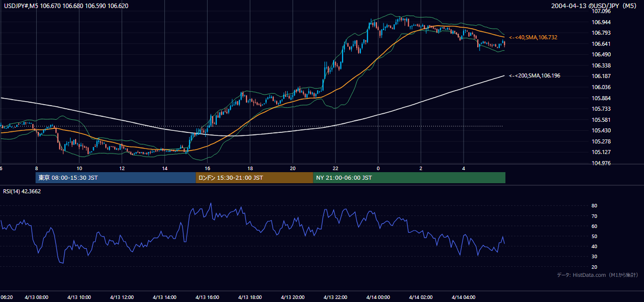This screenshot has height=302, width=644.
Task: Click RSI scale label 20
Action: [594, 267]
